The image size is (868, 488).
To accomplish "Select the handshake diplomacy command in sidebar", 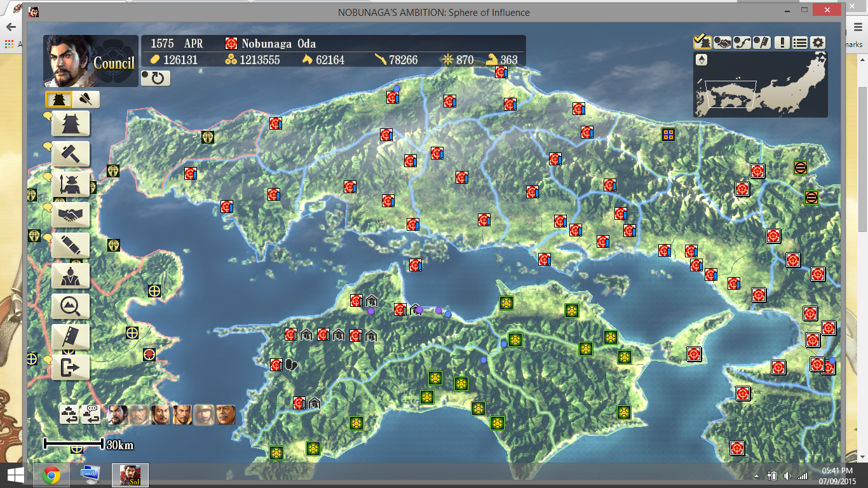I will click(x=71, y=215).
